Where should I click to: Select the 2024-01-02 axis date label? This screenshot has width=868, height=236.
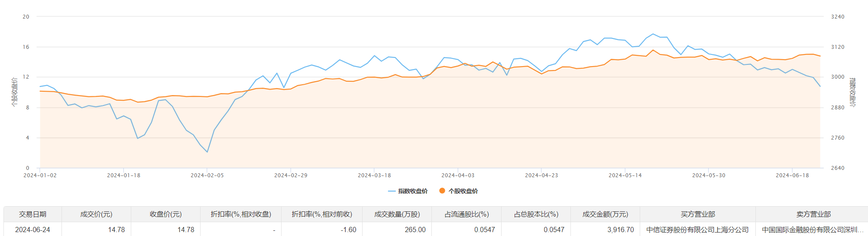click(x=40, y=175)
